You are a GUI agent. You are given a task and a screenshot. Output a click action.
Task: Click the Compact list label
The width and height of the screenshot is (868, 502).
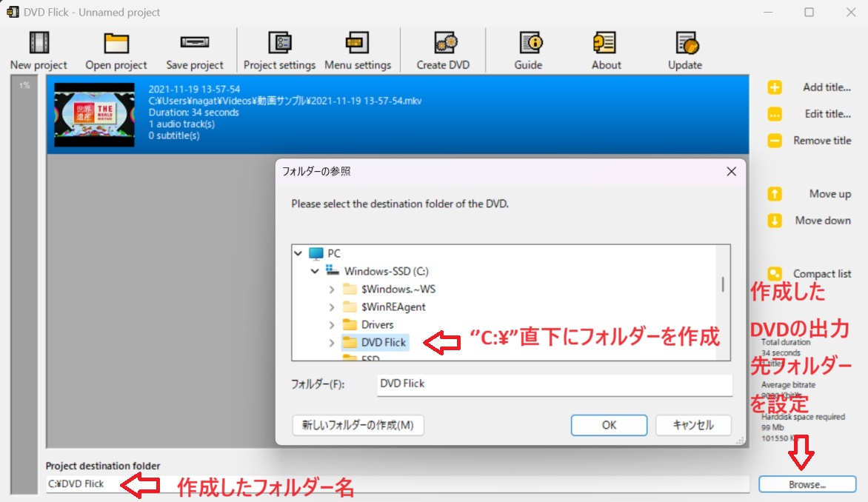[x=822, y=273]
